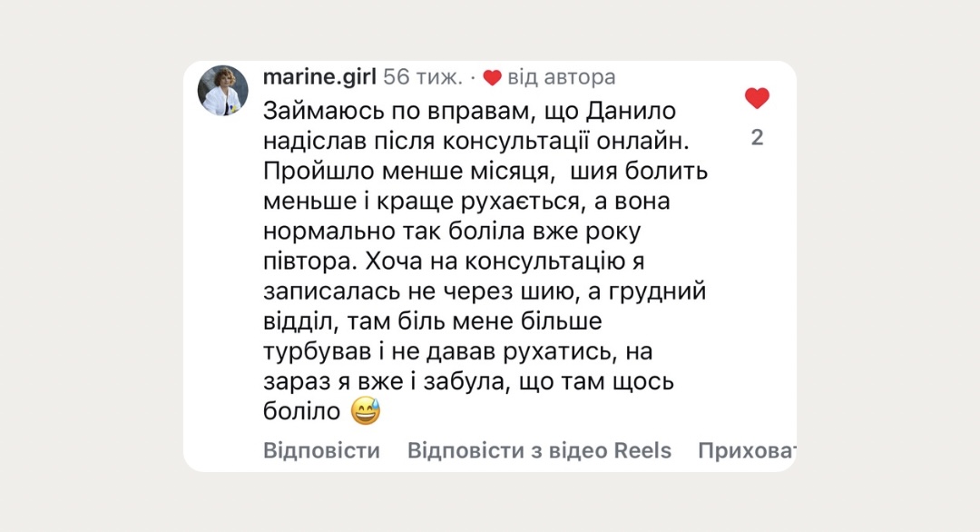Click the "від автора" label
The width and height of the screenshot is (980, 532).
[561, 77]
